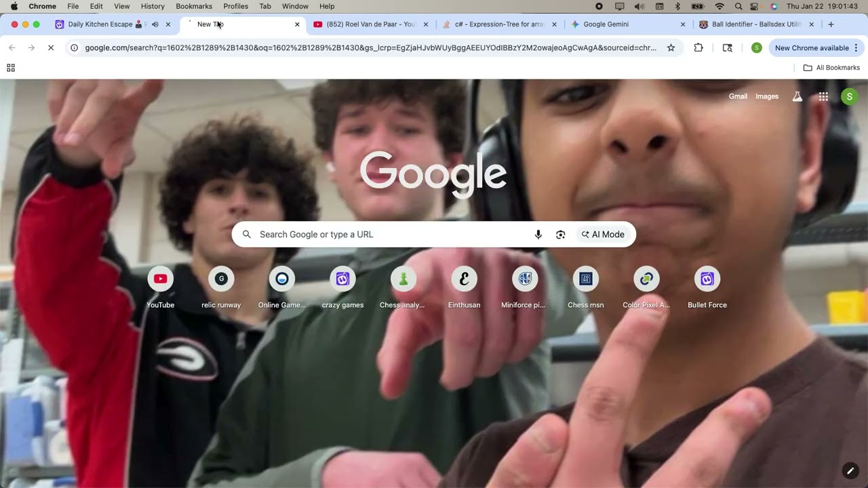The image size is (868, 488).
Task: Open the Gmail link
Action: 738,96
